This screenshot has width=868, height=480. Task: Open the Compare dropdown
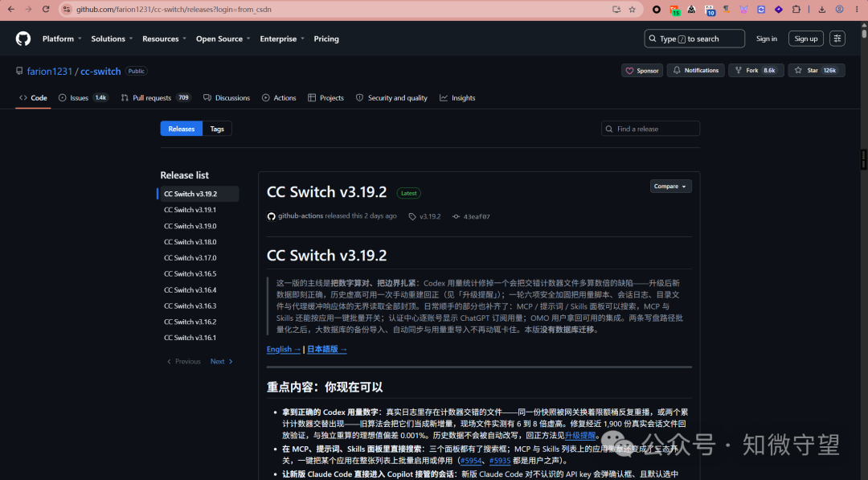click(670, 186)
